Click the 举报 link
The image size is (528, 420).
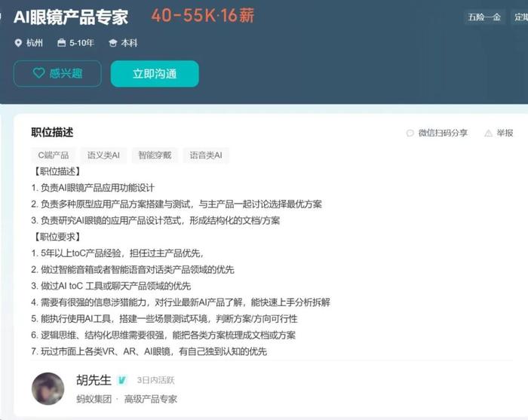(x=505, y=133)
